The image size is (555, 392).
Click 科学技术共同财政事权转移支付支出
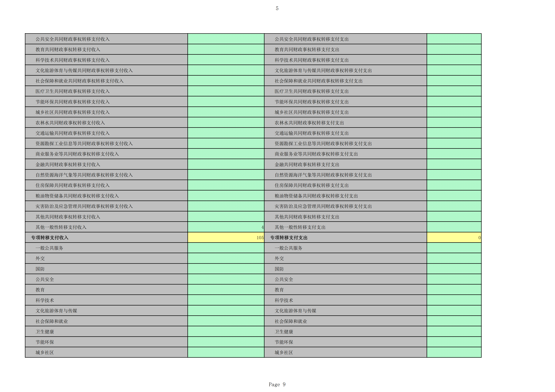click(x=312, y=60)
